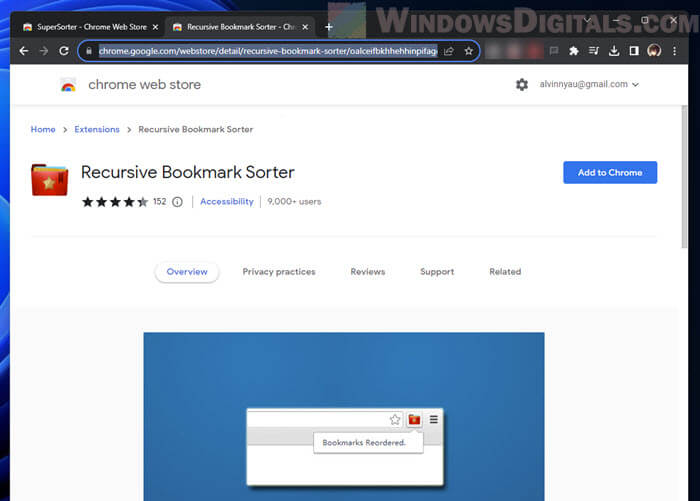Viewport: 700px width, 501px height.
Task: Open the Downloads icon in toolbar
Action: click(614, 51)
